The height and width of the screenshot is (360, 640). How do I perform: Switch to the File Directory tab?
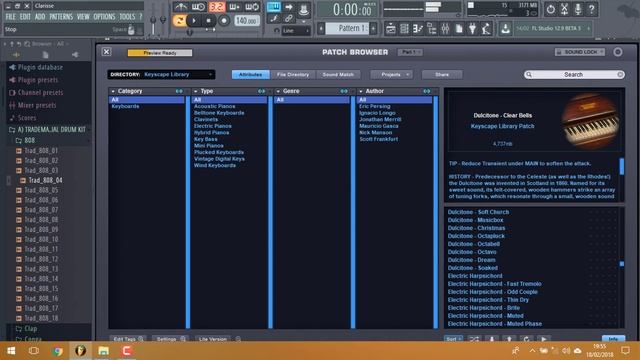click(293, 75)
